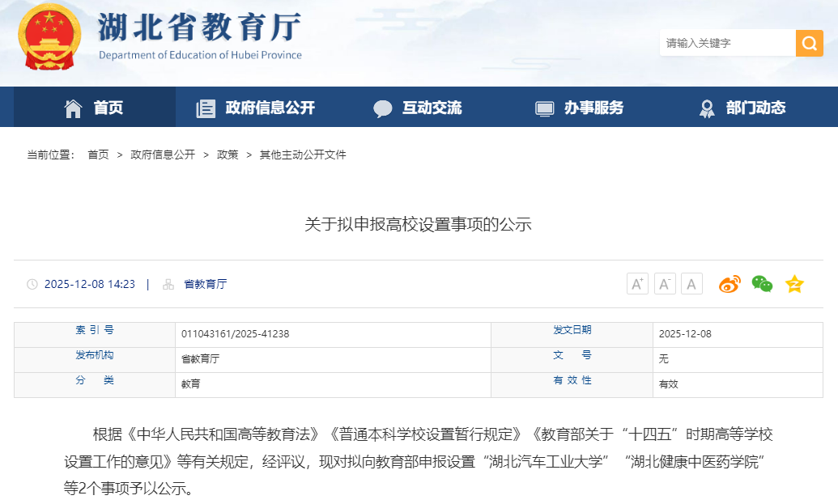The width and height of the screenshot is (838, 504).
Task: Follow the 政策 breadcrumb link
Action: tap(228, 155)
